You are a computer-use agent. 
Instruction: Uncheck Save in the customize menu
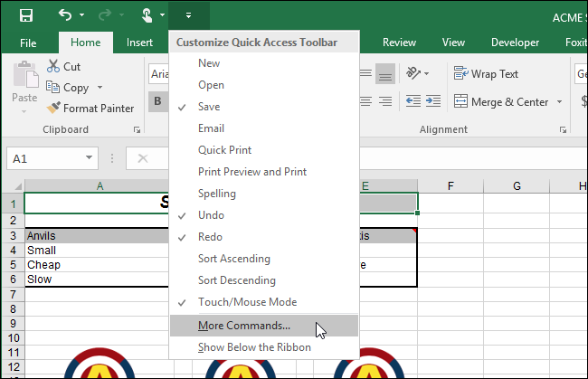pos(264,107)
